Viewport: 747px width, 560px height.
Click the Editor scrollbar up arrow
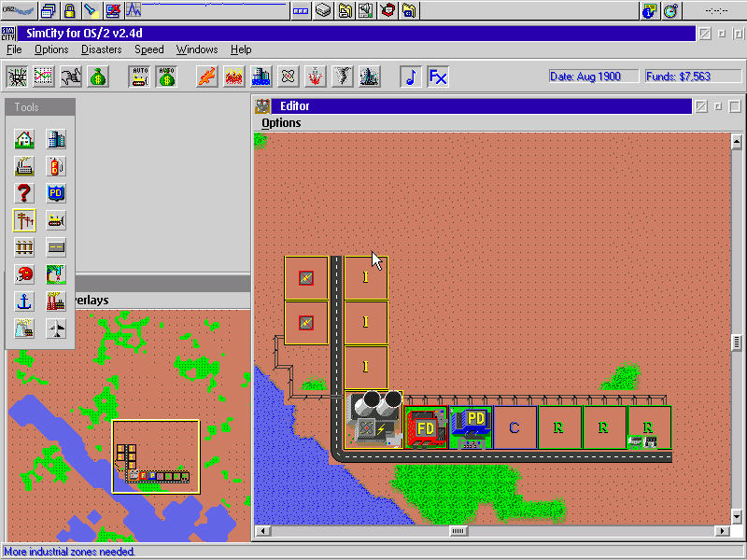(x=737, y=142)
